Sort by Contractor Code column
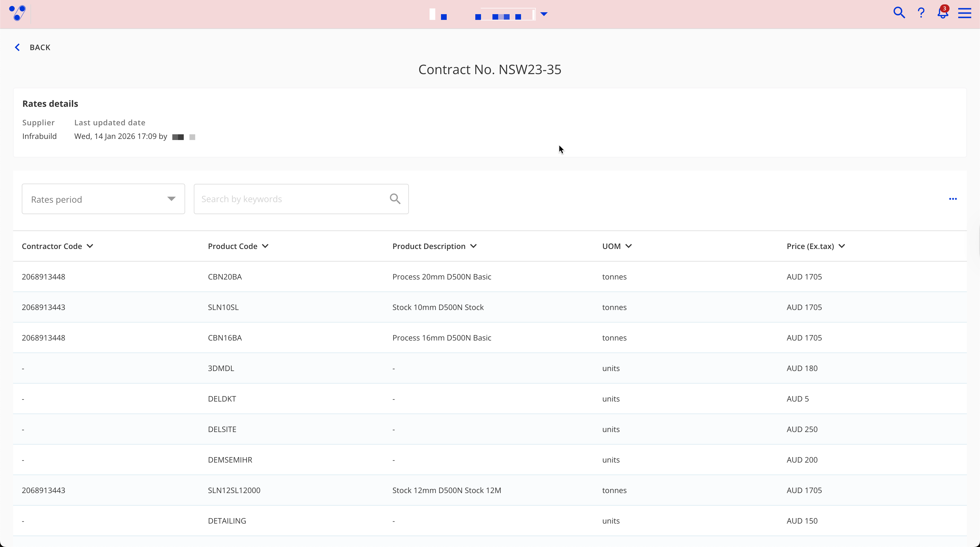 (x=90, y=246)
